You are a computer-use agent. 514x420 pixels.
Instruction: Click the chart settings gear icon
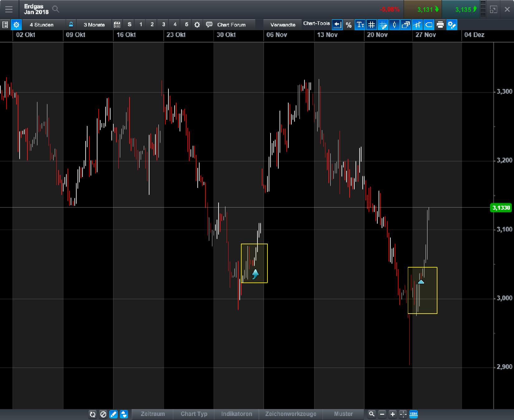(x=17, y=25)
